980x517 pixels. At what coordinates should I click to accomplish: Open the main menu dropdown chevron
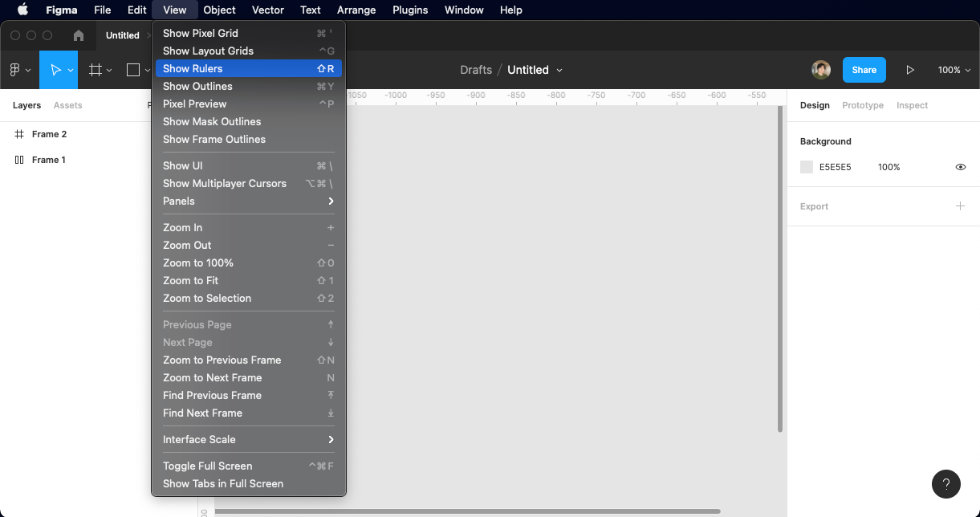pos(28,71)
